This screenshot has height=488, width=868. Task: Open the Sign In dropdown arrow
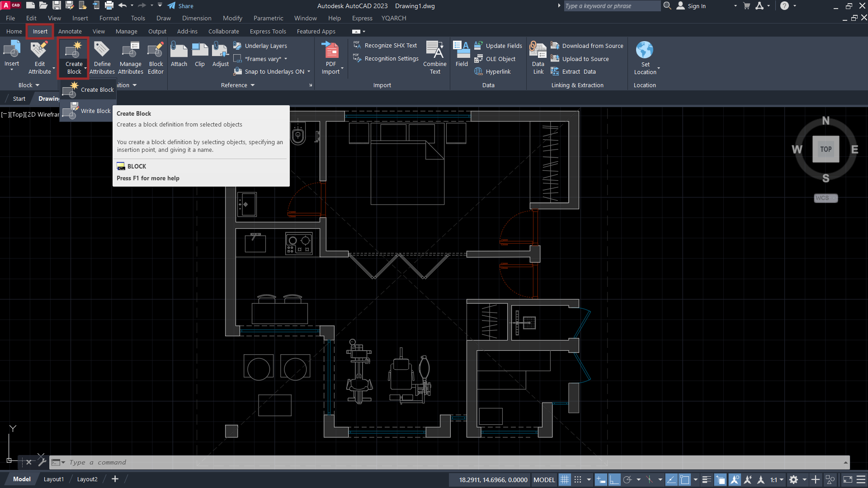[x=736, y=6]
